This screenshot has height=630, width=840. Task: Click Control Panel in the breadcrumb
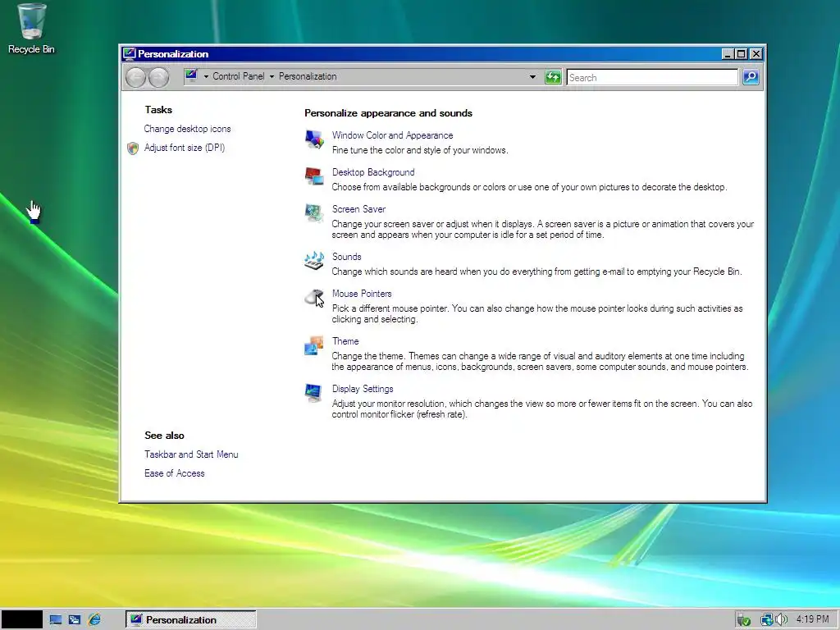pyautogui.click(x=239, y=76)
